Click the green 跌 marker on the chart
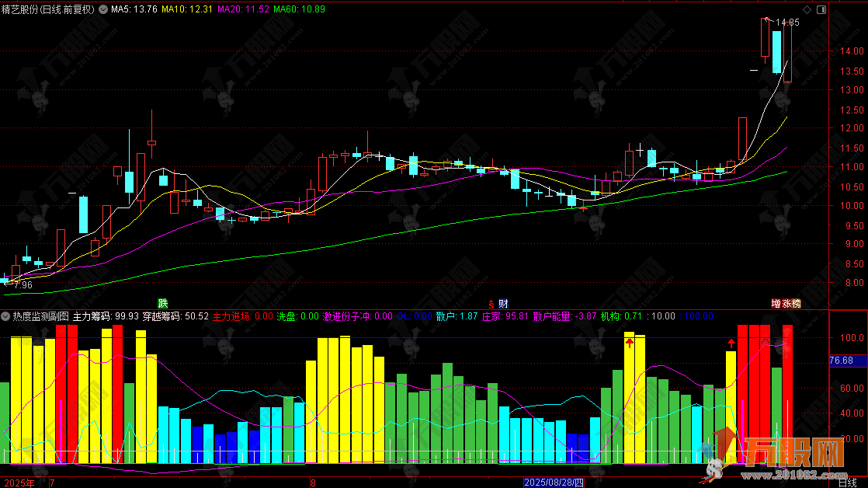This screenshot has width=868, height=488. click(162, 303)
